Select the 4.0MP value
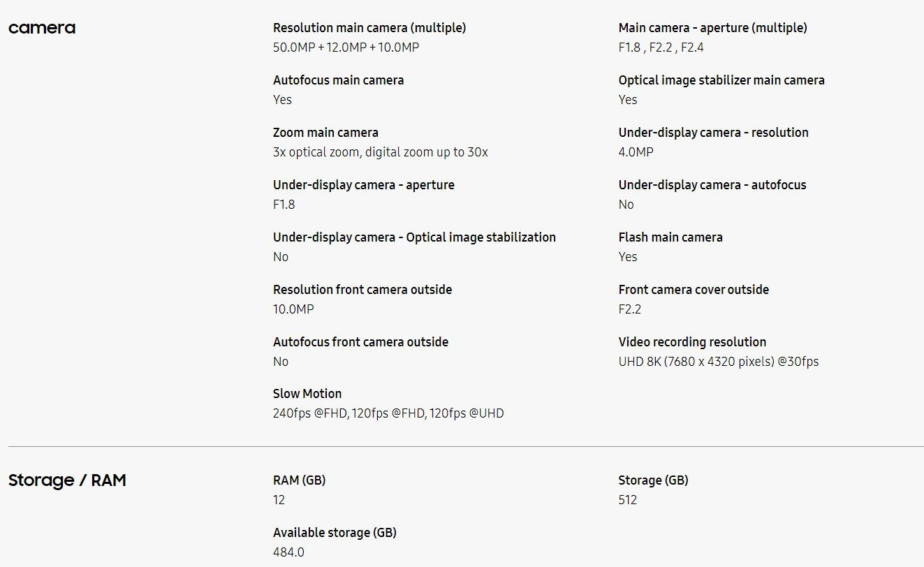Viewport: 924px width, 567px height. 636,152
